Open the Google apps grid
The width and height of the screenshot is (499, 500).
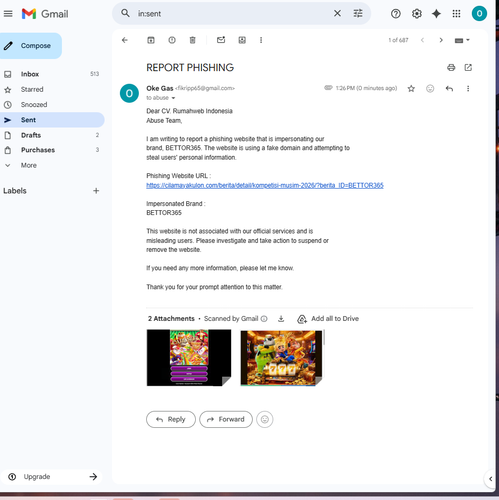pyautogui.click(x=456, y=14)
